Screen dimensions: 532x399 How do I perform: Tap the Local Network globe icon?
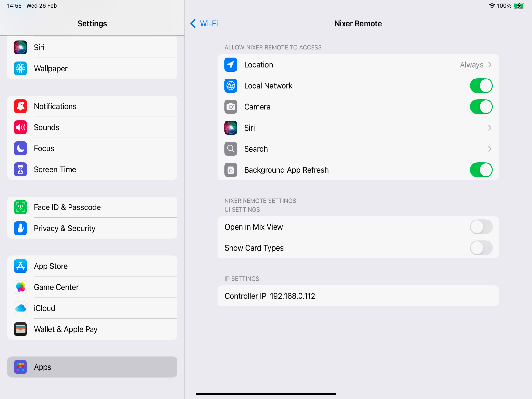coord(231,86)
